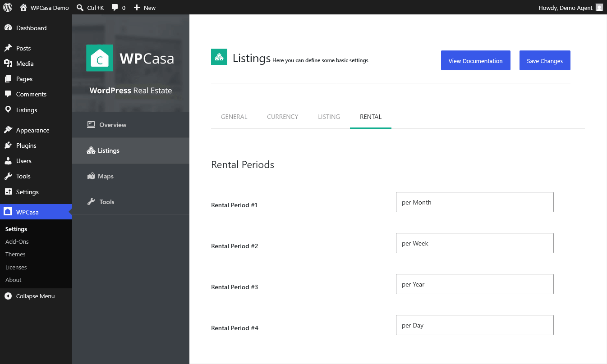Click the Rental Period #4 label
Viewport: 607px width, 364px height.
click(235, 328)
